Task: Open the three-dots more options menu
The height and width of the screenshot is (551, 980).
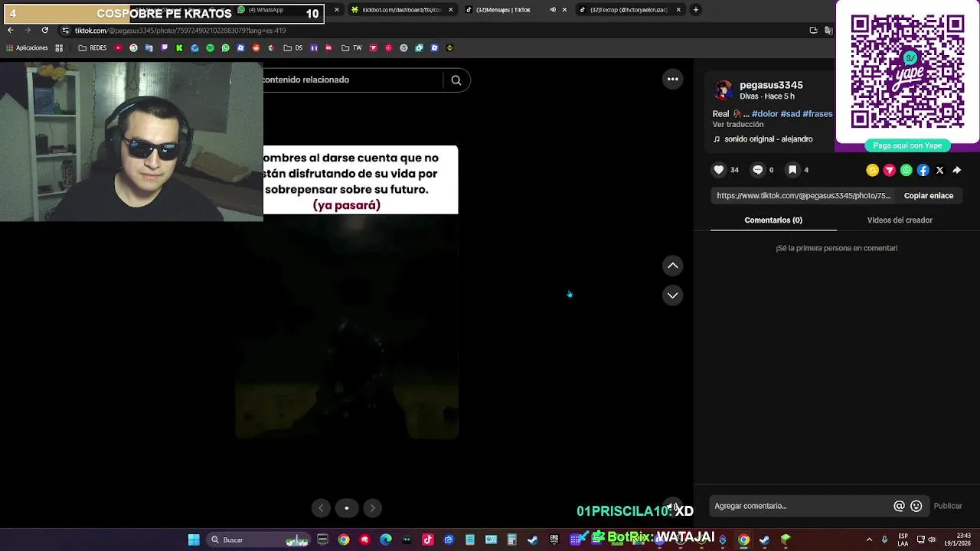Action: coord(673,79)
